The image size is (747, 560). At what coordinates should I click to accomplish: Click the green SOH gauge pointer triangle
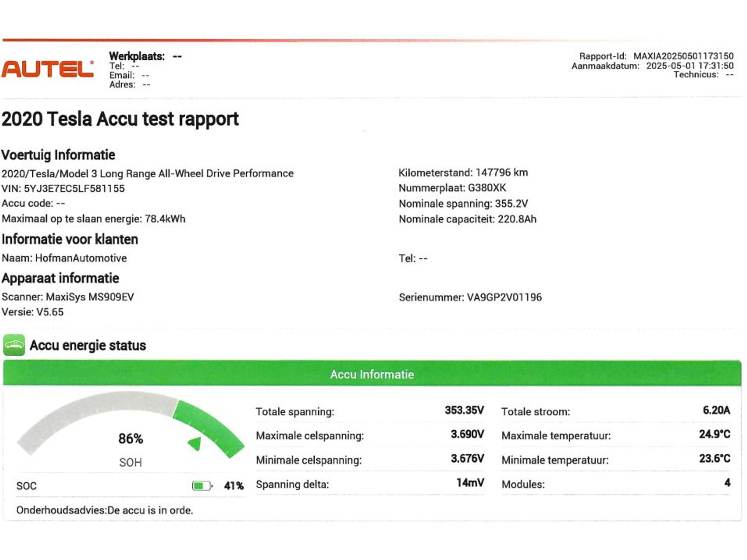click(x=195, y=443)
